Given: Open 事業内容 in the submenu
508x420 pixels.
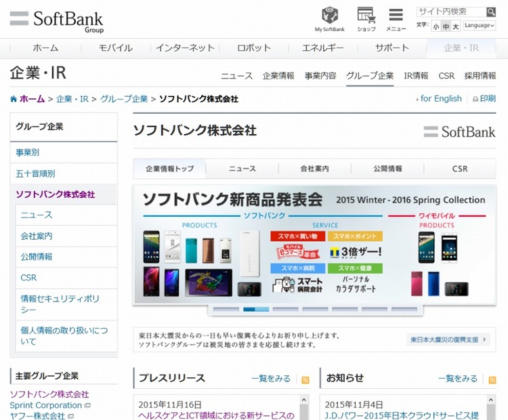Looking at the screenshot, I should [x=320, y=76].
